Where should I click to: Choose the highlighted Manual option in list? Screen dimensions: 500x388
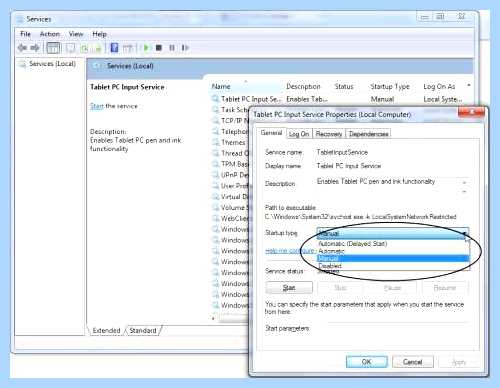coord(393,258)
